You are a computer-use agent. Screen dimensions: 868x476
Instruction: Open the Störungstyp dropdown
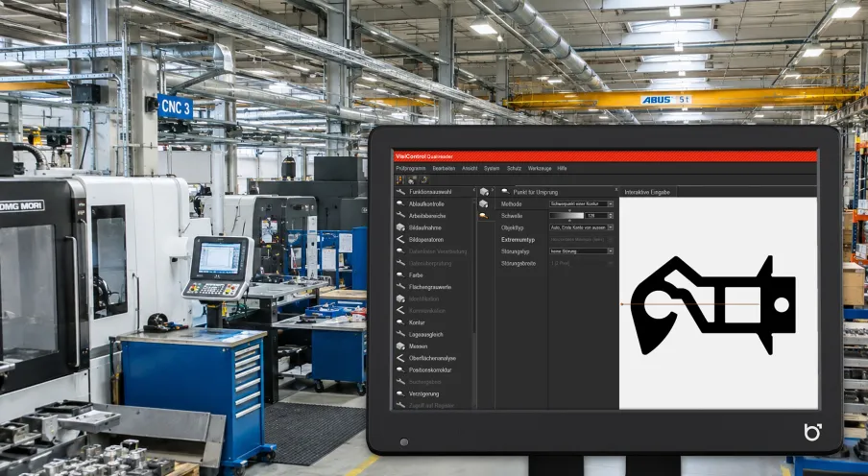click(581, 251)
